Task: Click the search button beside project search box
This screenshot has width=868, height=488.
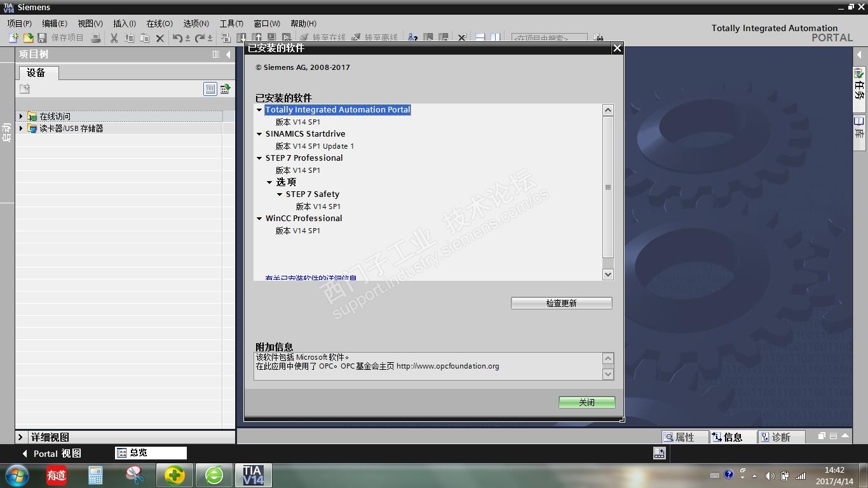Action: pyautogui.click(x=597, y=38)
